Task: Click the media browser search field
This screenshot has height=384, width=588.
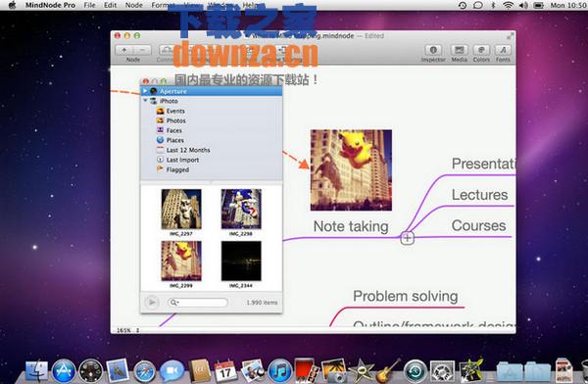Action: point(198,303)
